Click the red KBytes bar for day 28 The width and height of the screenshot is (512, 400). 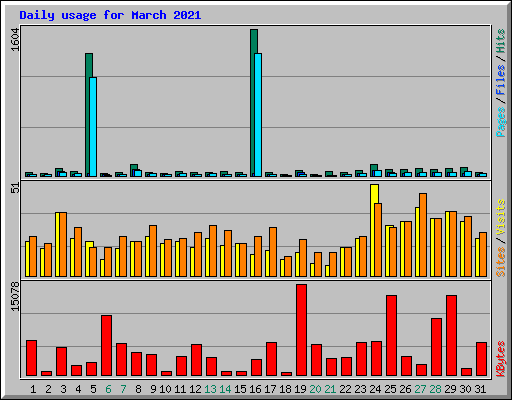coord(436,347)
